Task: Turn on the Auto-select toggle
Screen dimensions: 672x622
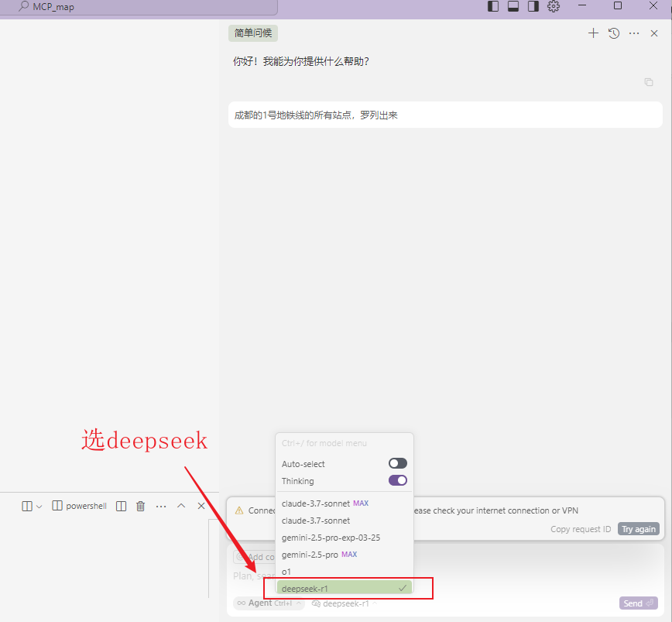Action: pos(398,463)
